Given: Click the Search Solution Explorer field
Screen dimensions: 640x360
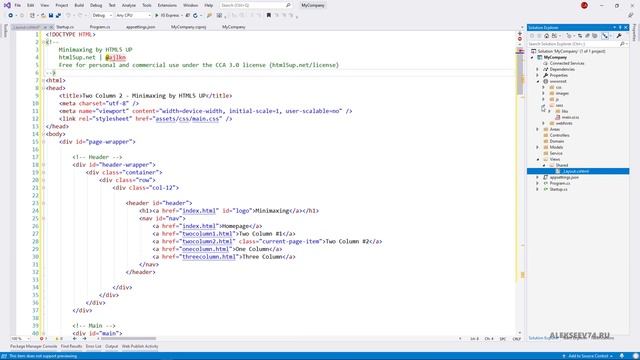Looking at the screenshot, I should 578,44.
